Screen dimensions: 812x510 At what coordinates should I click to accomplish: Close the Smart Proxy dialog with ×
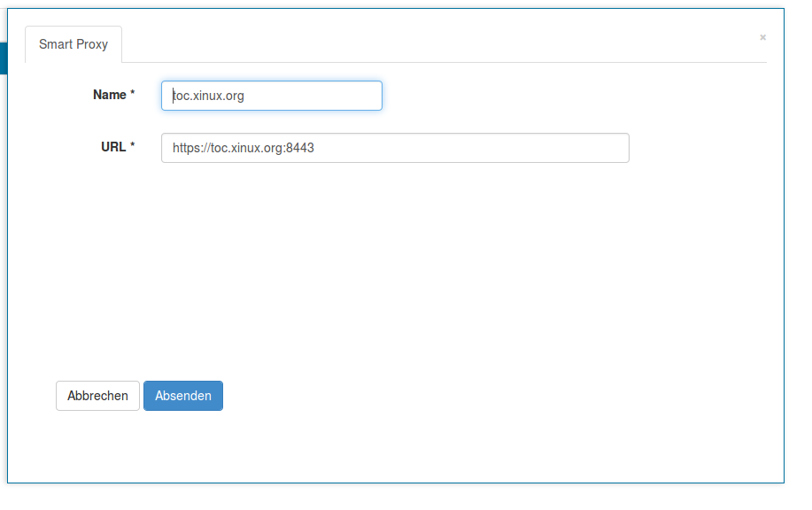tap(762, 37)
